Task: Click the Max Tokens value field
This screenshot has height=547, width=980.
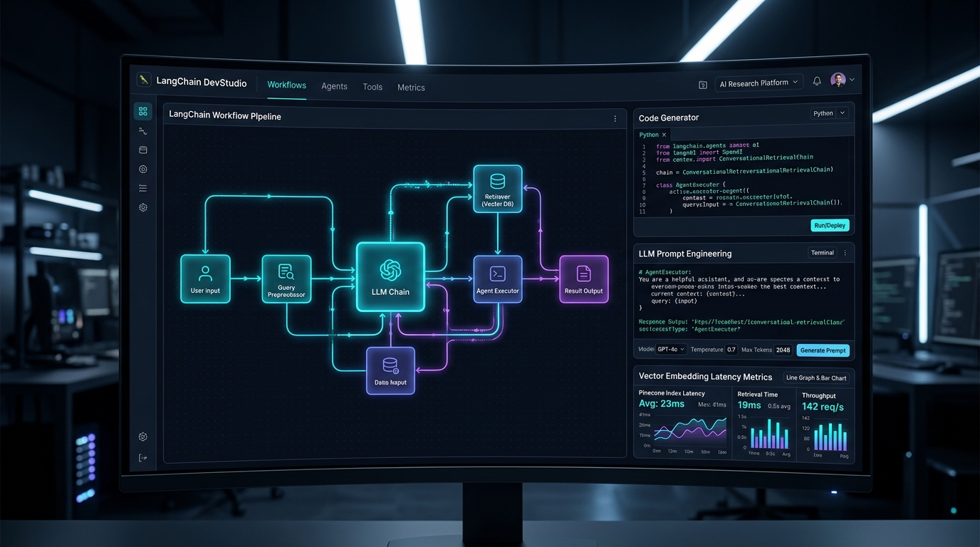Action: [x=783, y=350]
